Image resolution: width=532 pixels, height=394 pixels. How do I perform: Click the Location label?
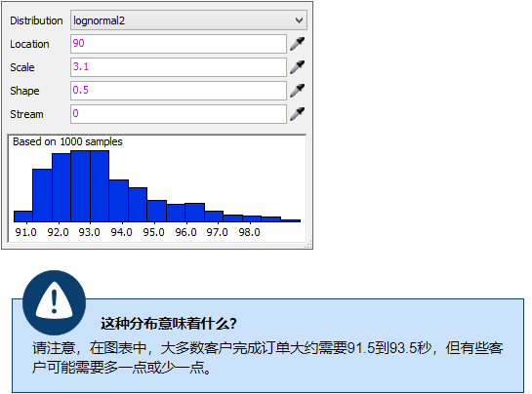click(x=29, y=44)
